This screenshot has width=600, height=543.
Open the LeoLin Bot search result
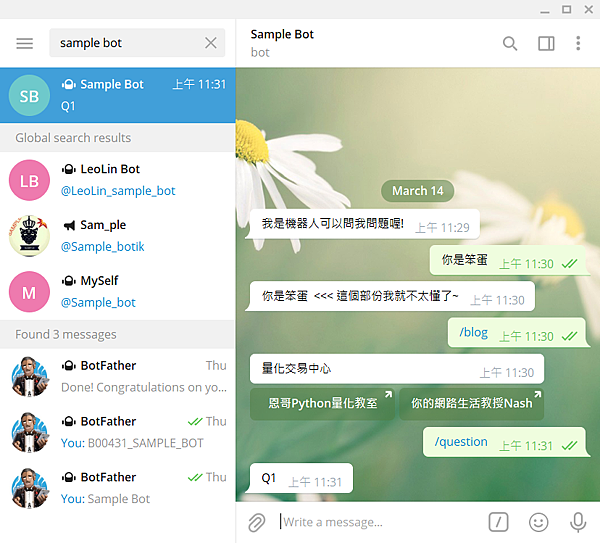click(117, 180)
